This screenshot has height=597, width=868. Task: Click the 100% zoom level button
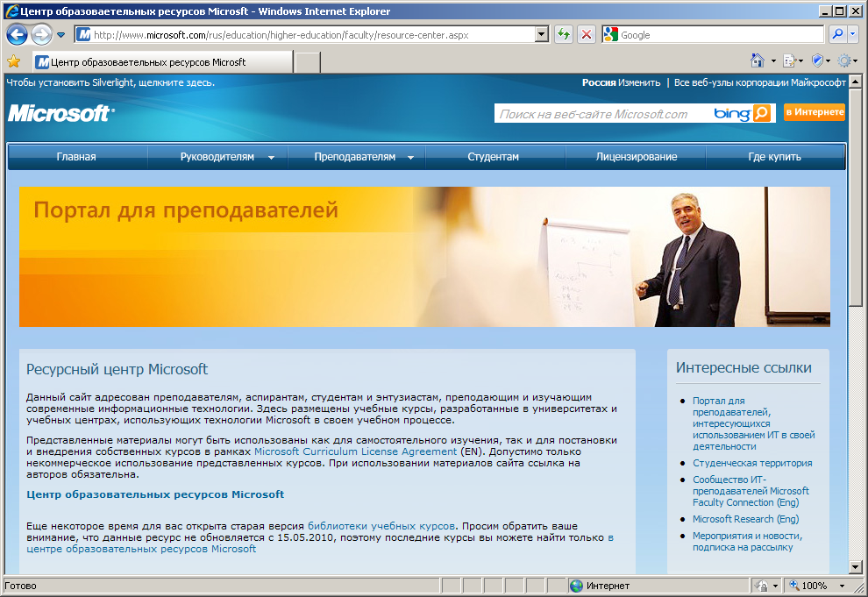tap(808, 586)
